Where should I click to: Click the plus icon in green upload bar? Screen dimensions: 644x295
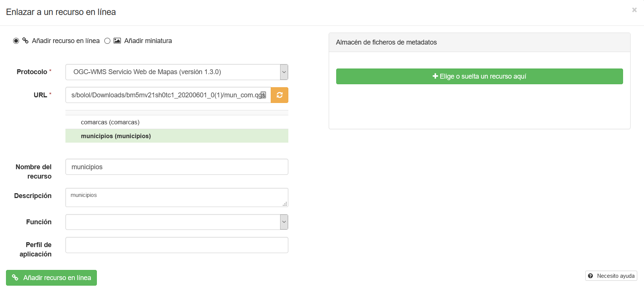[435, 76]
